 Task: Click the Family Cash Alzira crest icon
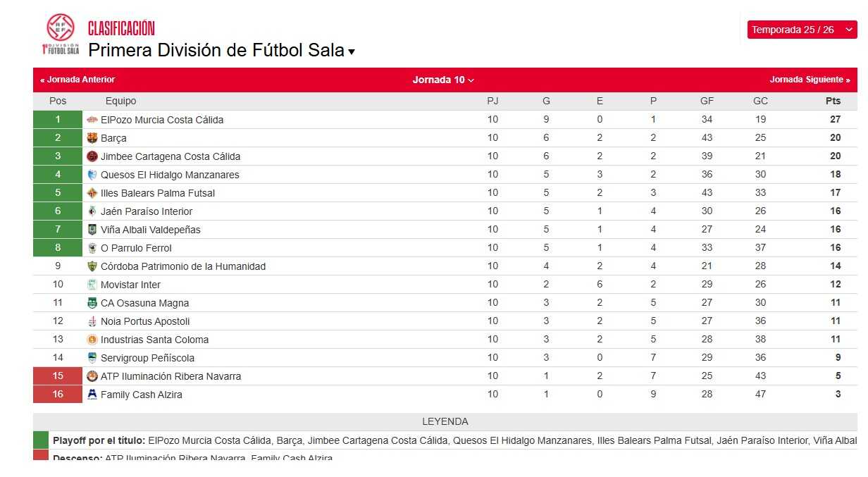click(x=92, y=394)
